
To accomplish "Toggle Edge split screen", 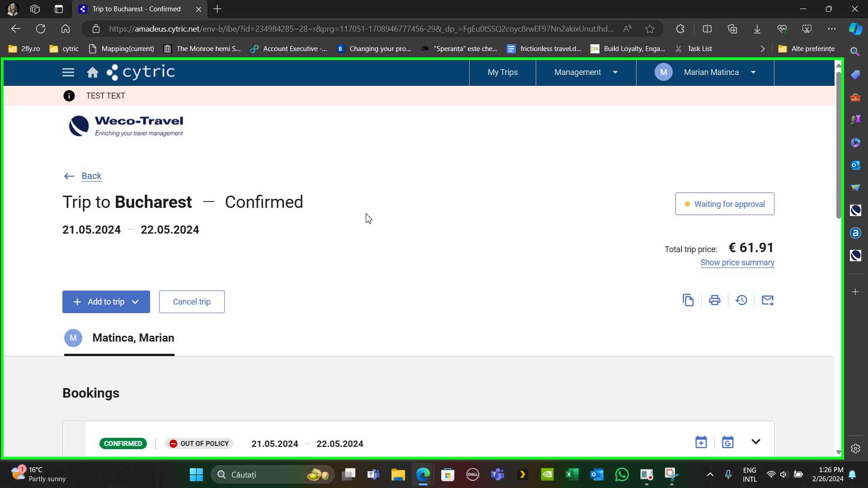I will 708,29.
